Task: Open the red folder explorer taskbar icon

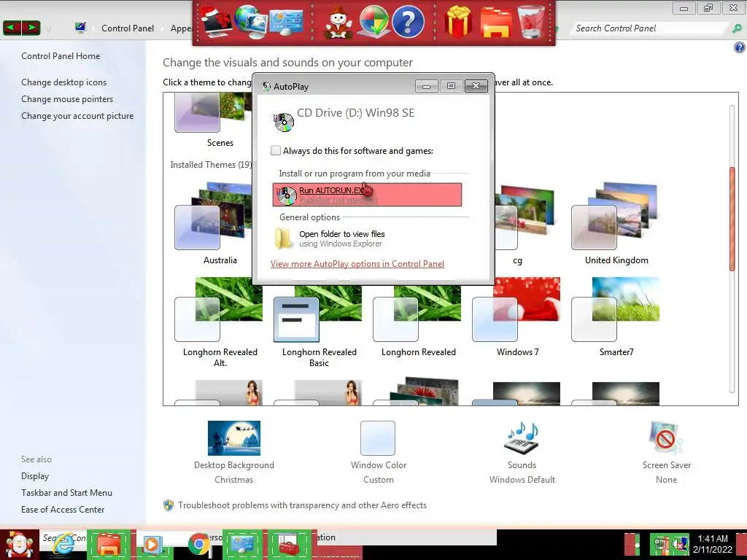Action: pos(108,545)
